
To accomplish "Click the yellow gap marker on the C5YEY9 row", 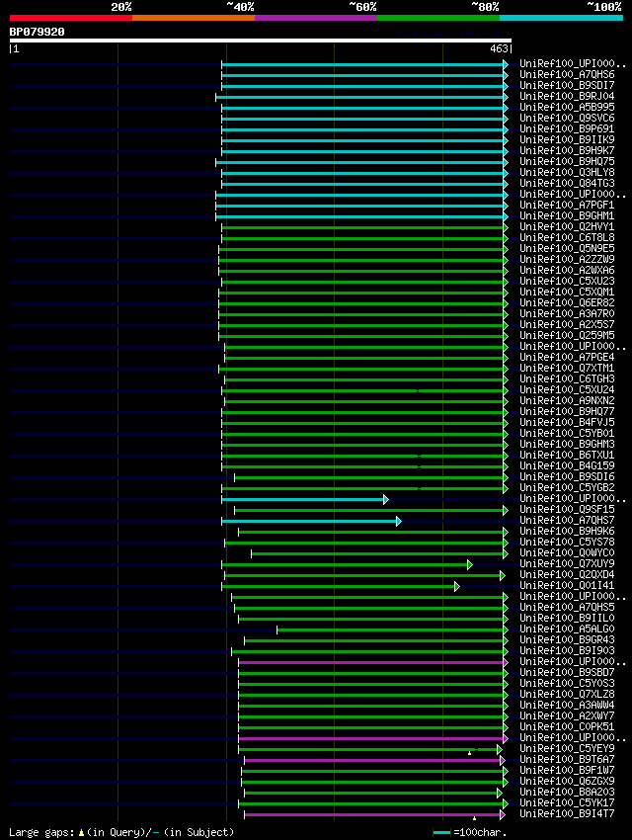I will (469, 753).
